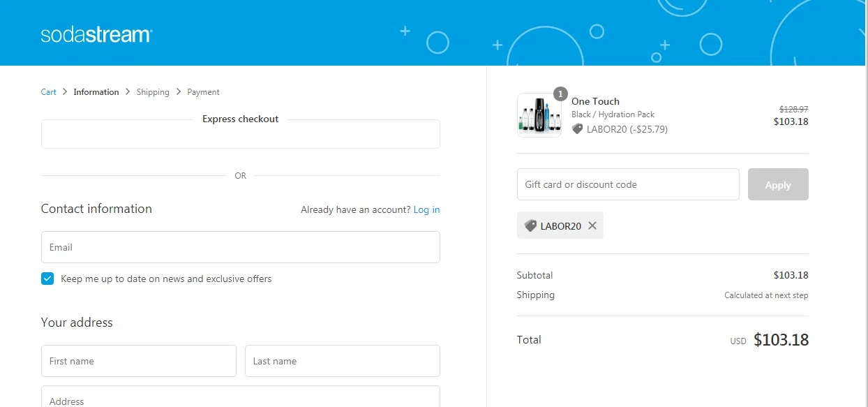Screen dimensions: 868x407
Task: Click the quantity badge on product image
Action: click(560, 94)
